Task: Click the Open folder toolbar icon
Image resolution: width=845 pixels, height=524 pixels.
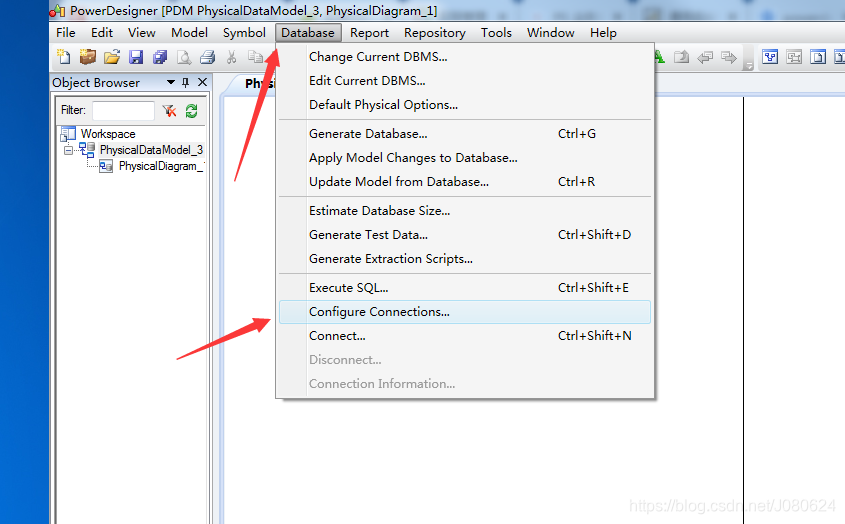Action: (x=112, y=57)
